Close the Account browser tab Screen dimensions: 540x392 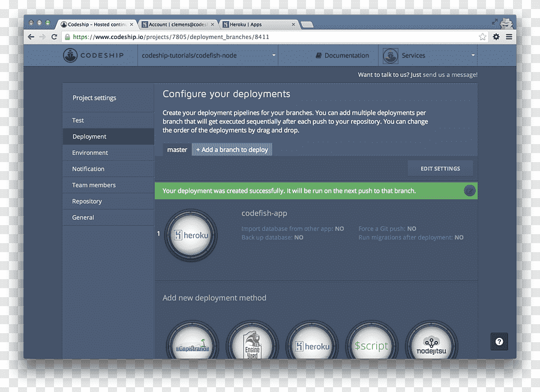[x=212, y=25]
